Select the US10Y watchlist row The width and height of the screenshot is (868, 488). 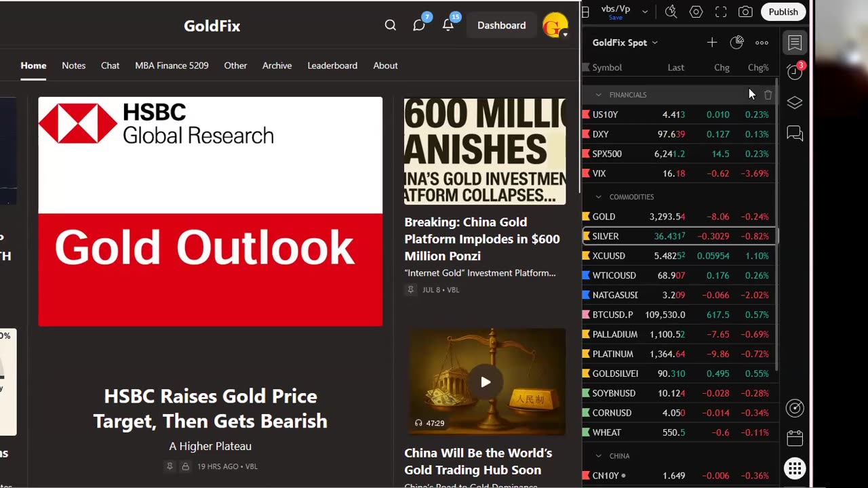coord(678,115)
